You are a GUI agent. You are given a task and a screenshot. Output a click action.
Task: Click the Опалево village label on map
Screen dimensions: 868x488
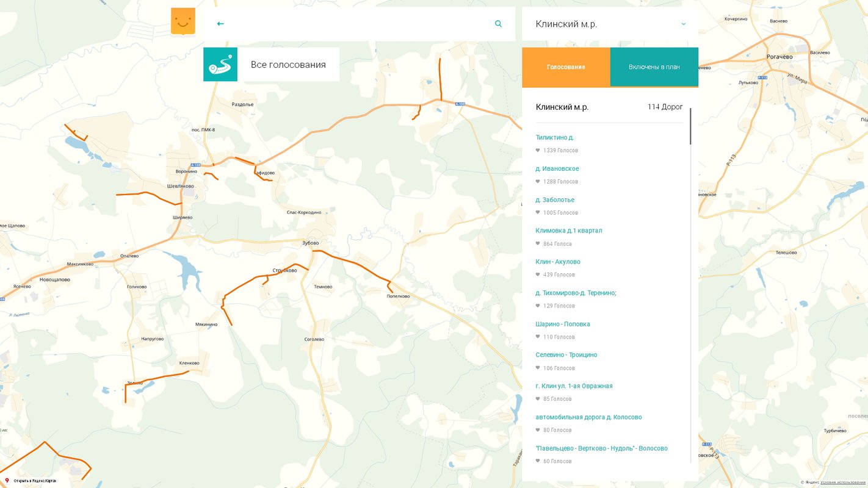tap(130, 256)
